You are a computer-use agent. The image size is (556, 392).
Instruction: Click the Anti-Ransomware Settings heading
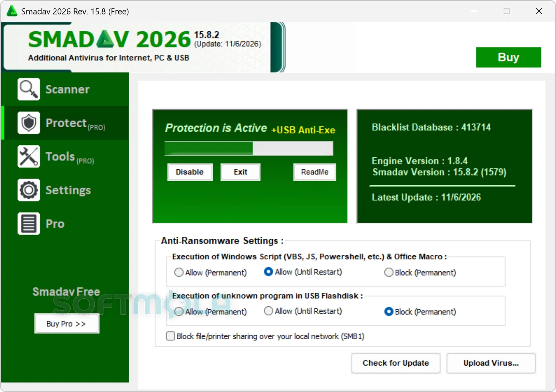pyautogui.click(x=222, y=241)
